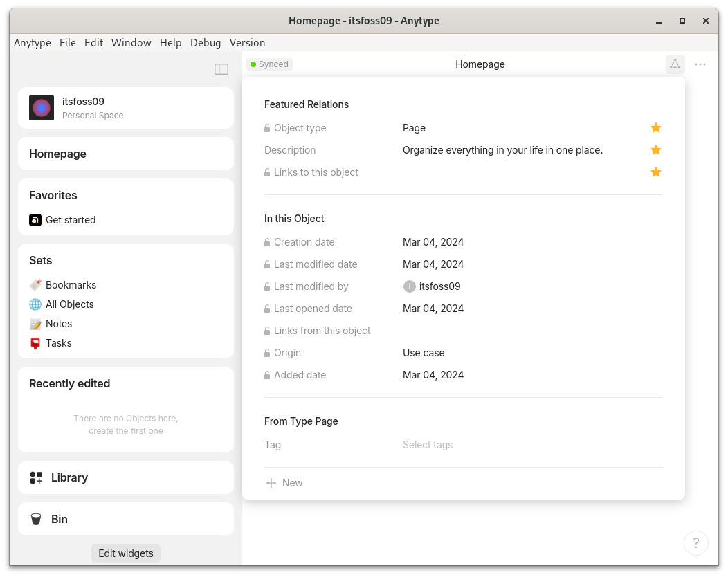Open Notes from its memo icon
The width and height of the screenshot is (728, 577).
[x=35, y=323]
